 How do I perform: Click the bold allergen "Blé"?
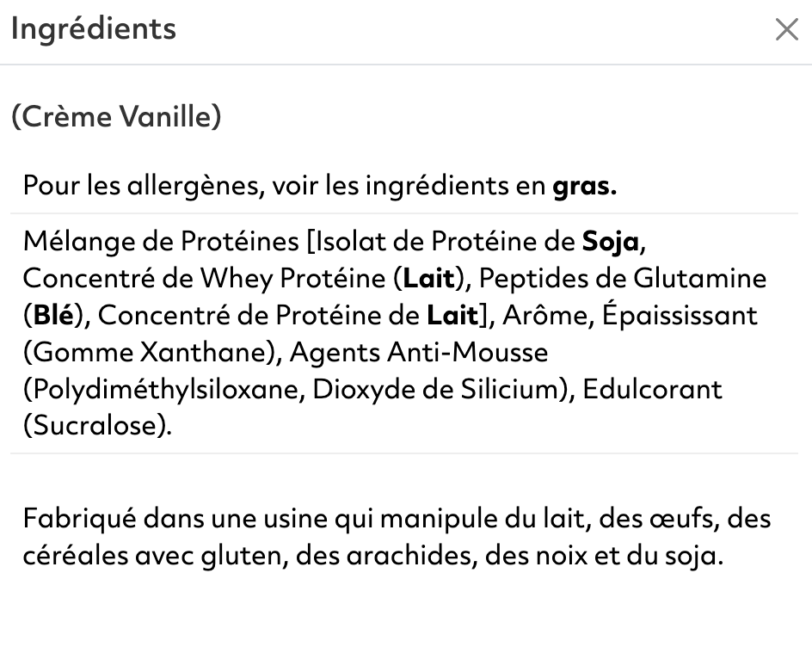pos(52,315)
